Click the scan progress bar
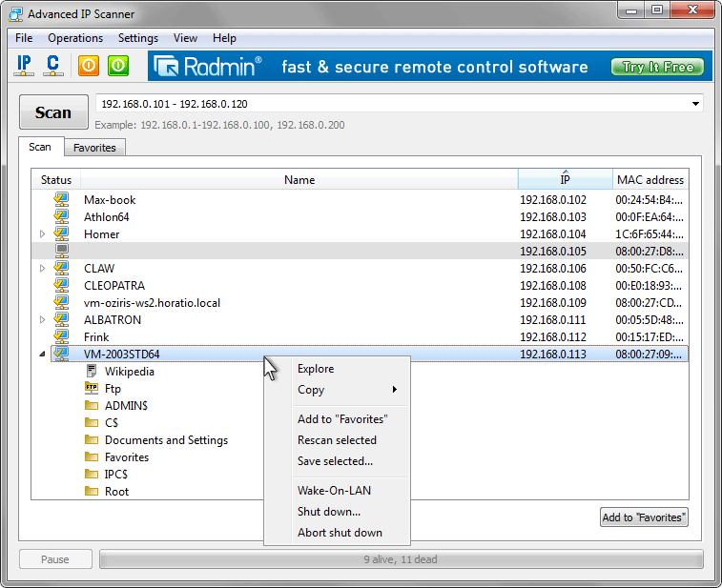722x588 pixels. [x=402, y=559]
